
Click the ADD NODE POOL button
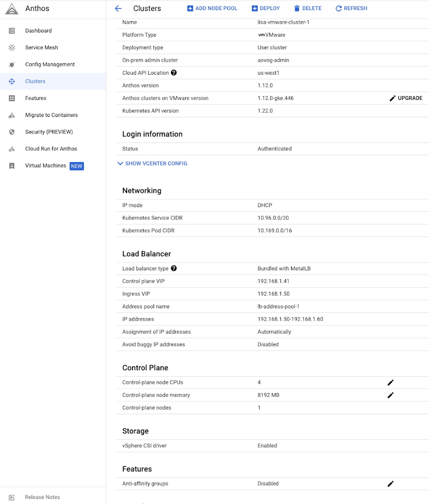point(212,8)
